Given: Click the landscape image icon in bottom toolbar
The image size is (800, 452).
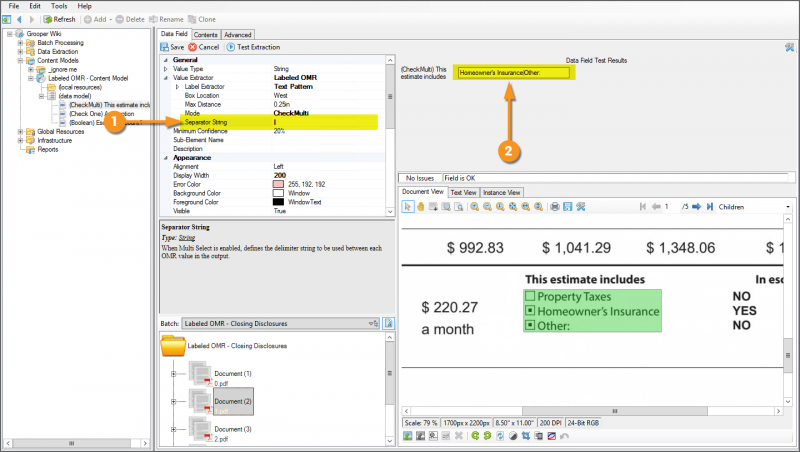Looking at the screenshot, I should pos(408,436).
